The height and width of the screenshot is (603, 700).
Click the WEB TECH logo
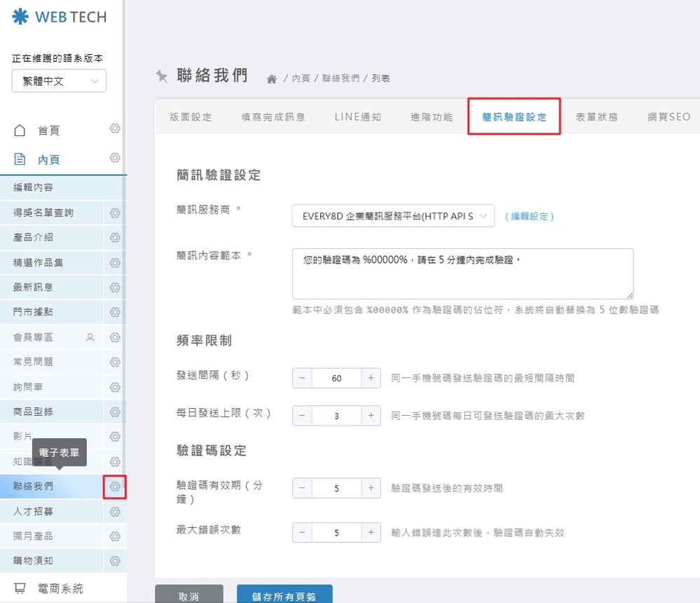[60, 17]
